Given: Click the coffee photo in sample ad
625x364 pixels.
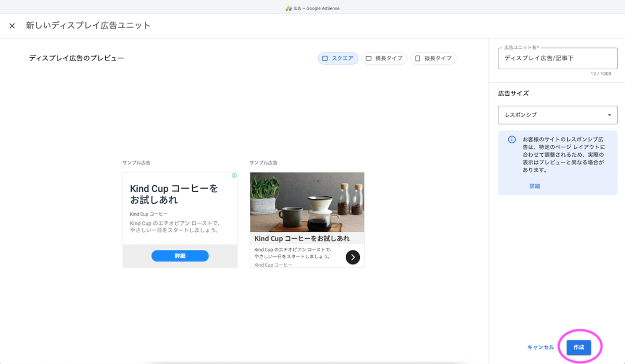Looking at the screenshot, I should (307, 202).
